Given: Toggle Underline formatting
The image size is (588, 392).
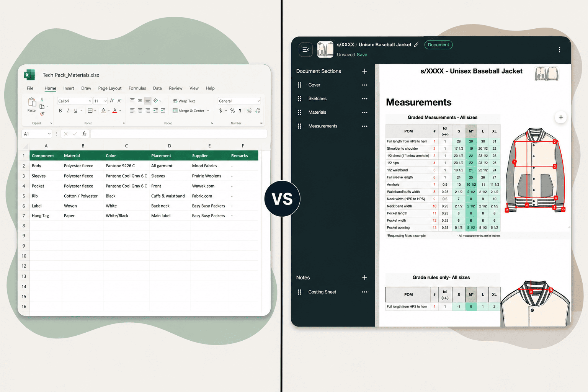Looking at the screenshot, I should point(76,111).
